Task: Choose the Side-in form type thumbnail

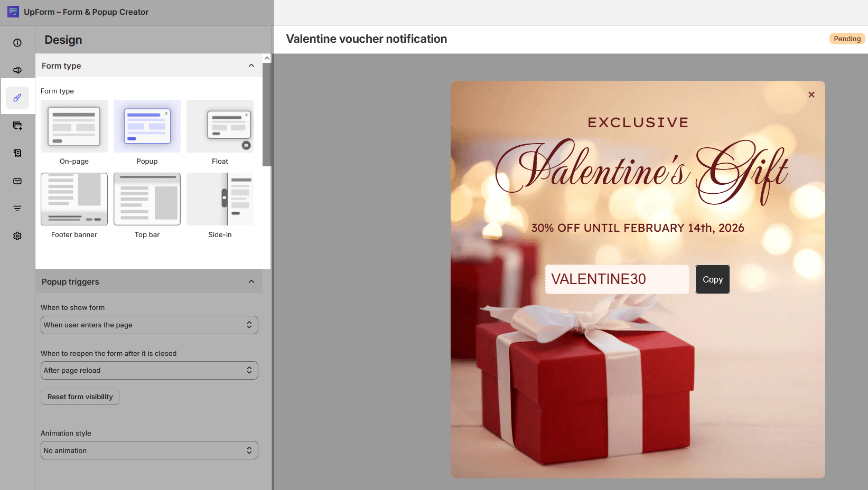Action: click(220, 199)
